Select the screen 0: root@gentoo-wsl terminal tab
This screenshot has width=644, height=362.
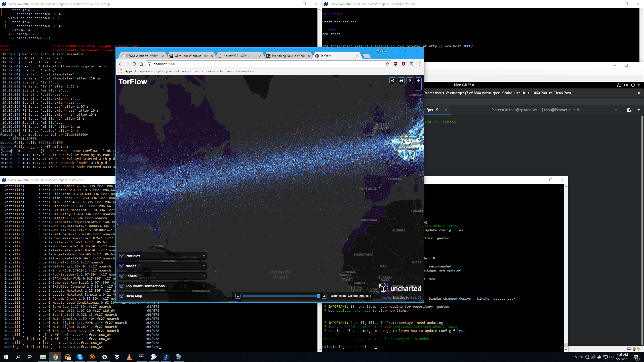tap(537, 110)
